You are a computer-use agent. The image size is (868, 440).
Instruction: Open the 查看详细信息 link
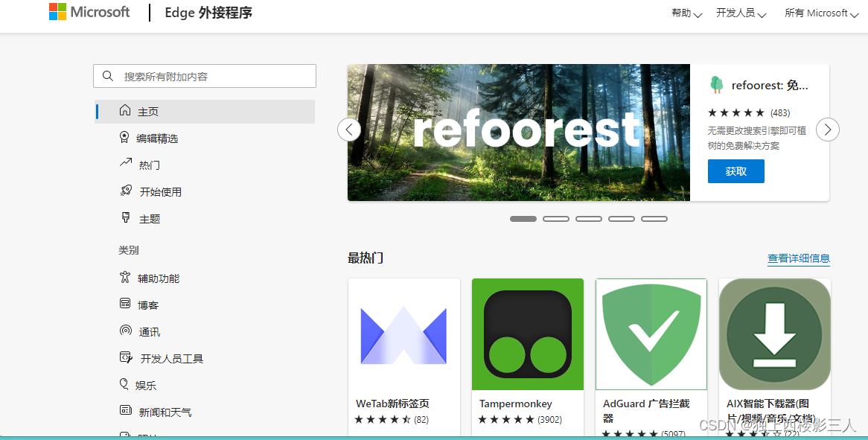point(798,258)
